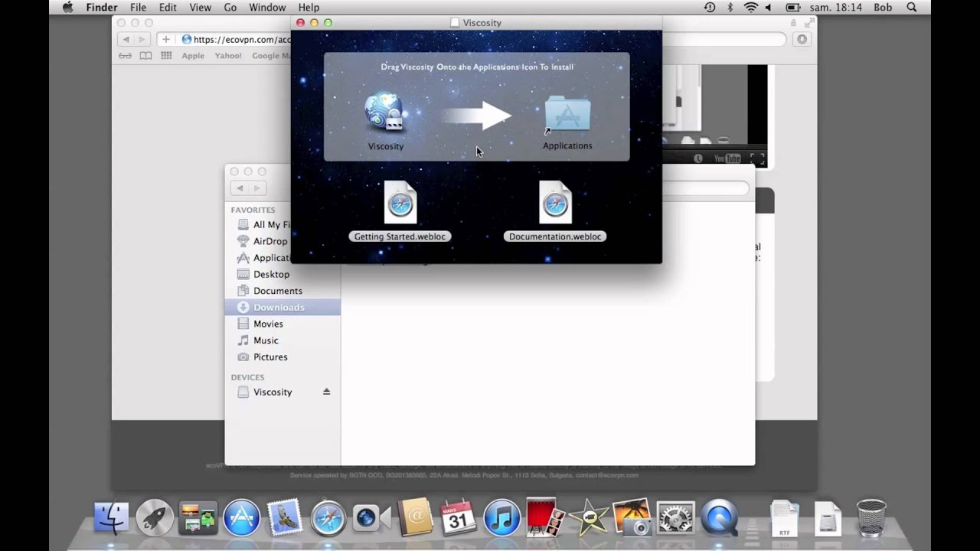Image resolution: width=980 pixels, height=551 pixels.
Task: Open Spotlight search in menu bar
Action: point(912,8)
